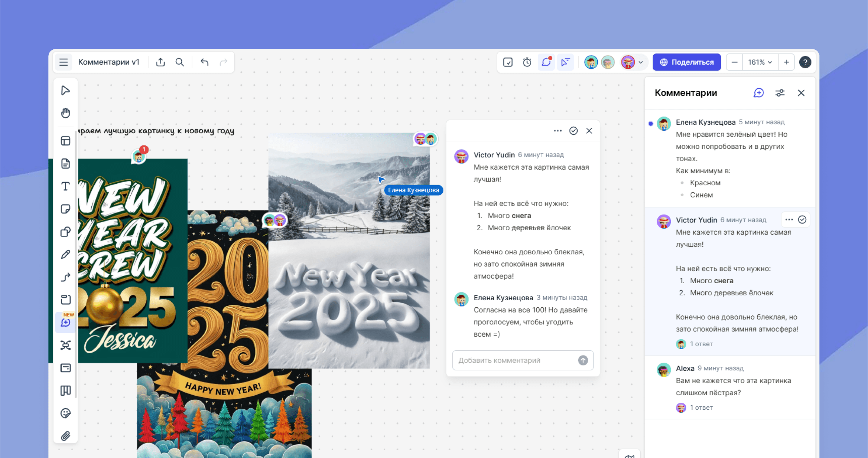Resolve Victor Yudin's comment in panel
The height and width of the screenshot is (458, 868).
(x=802, y=220)
